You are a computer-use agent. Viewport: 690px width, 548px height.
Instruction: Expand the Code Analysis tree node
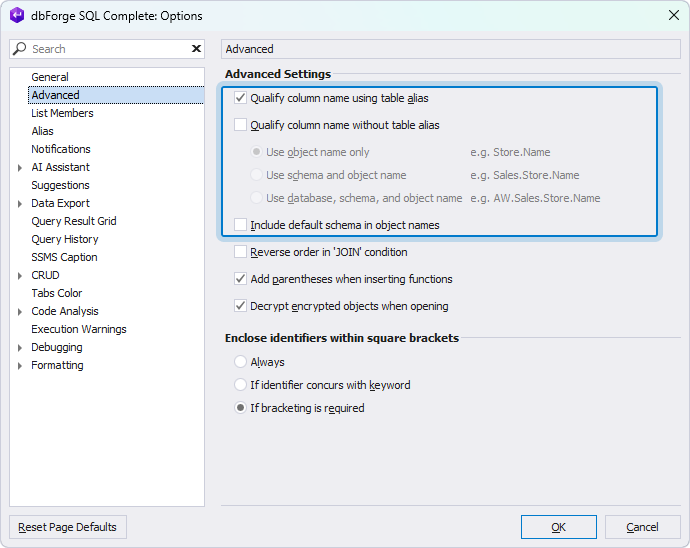pos(20,312)
